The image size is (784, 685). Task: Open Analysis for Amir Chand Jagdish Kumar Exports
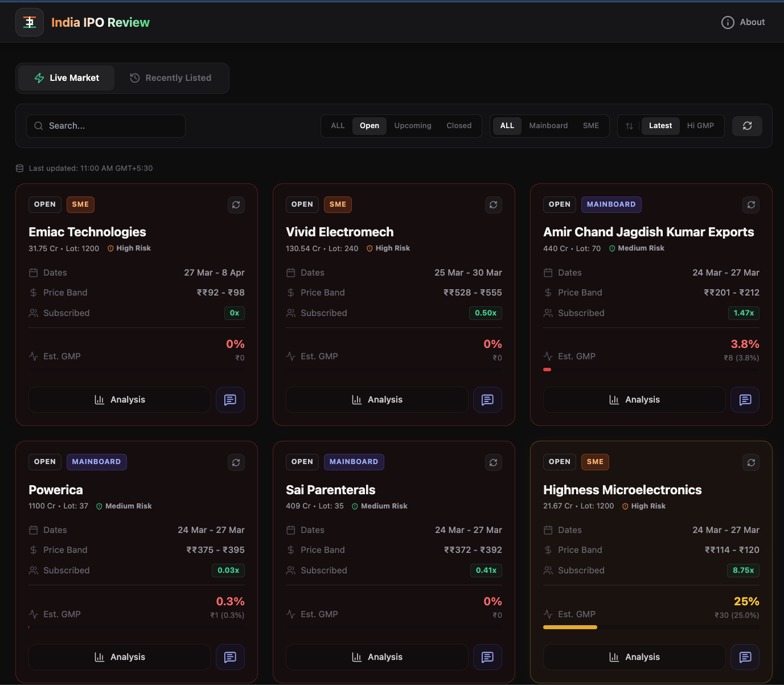coord(634,400)
